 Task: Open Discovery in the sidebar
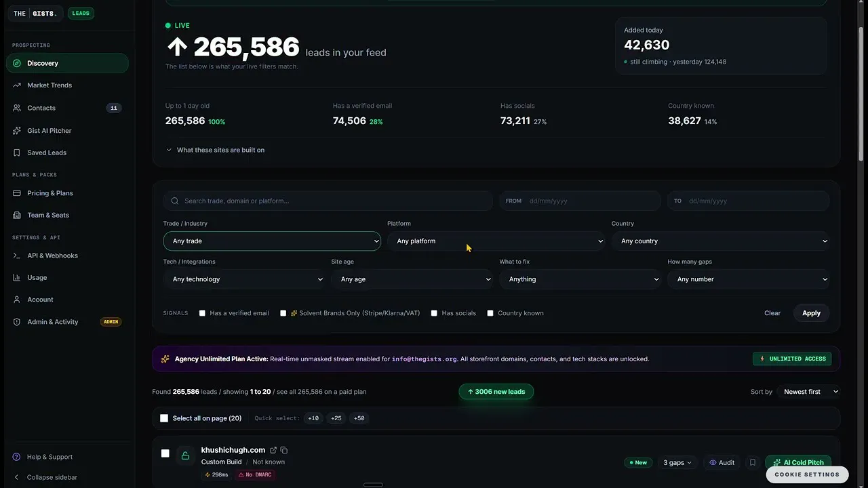tap(67, 63)
